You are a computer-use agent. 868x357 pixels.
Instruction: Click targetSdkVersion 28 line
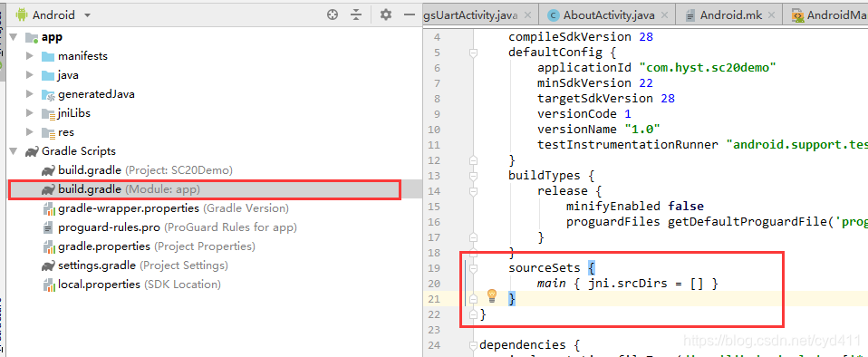coord(606,99)
